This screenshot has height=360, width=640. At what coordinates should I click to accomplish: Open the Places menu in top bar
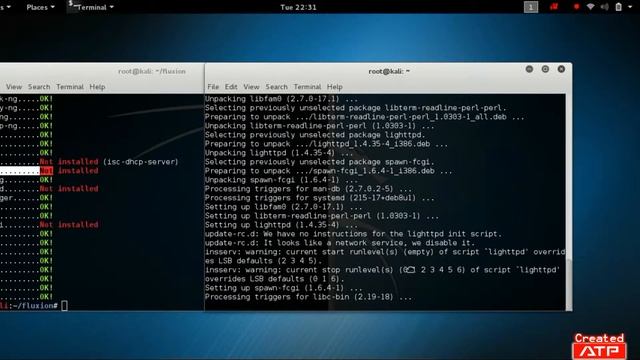(40, 7)
